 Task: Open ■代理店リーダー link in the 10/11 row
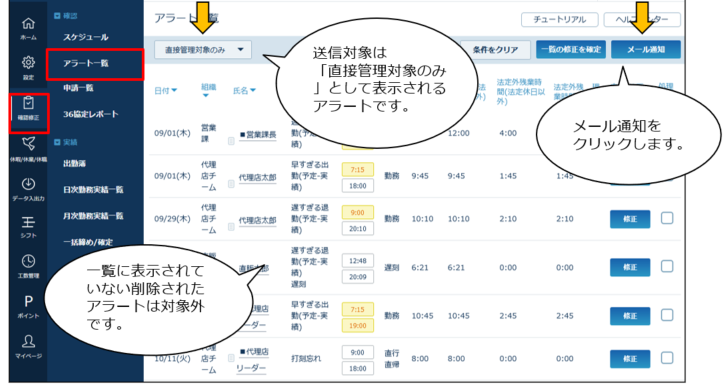(252, 360)
